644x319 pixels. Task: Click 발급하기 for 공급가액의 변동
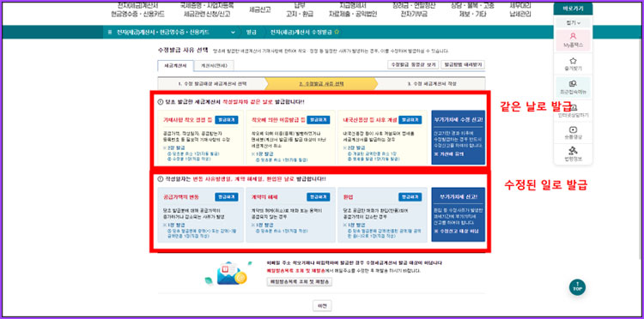pos(227,197)
